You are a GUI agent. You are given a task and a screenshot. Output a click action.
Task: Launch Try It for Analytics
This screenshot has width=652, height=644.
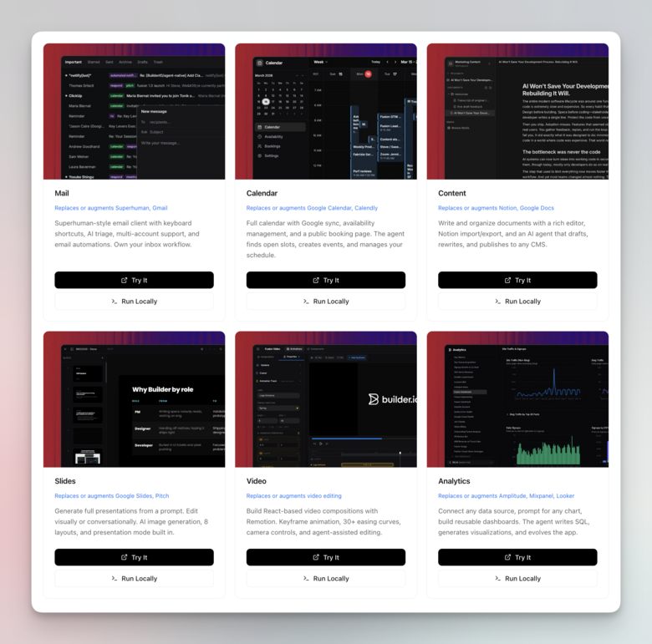click(x=517, y=557)
